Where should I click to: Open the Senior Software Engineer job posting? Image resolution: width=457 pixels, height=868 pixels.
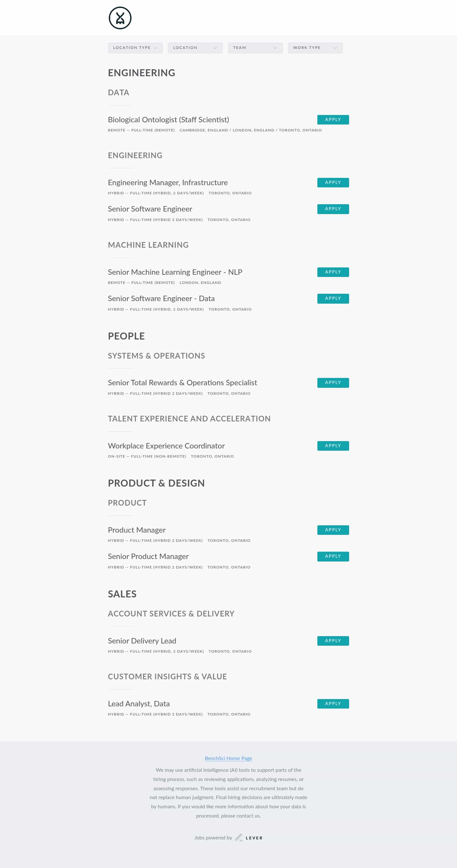(150, 209)
